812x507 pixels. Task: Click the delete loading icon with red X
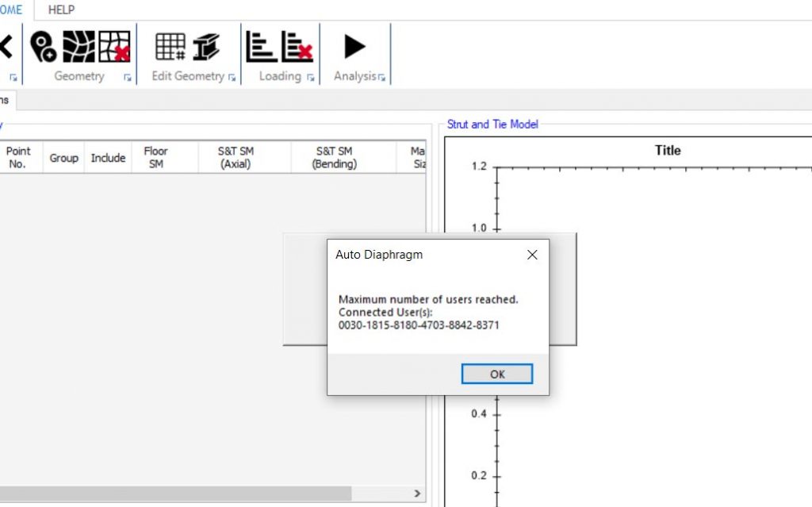[x=297, y=47]
